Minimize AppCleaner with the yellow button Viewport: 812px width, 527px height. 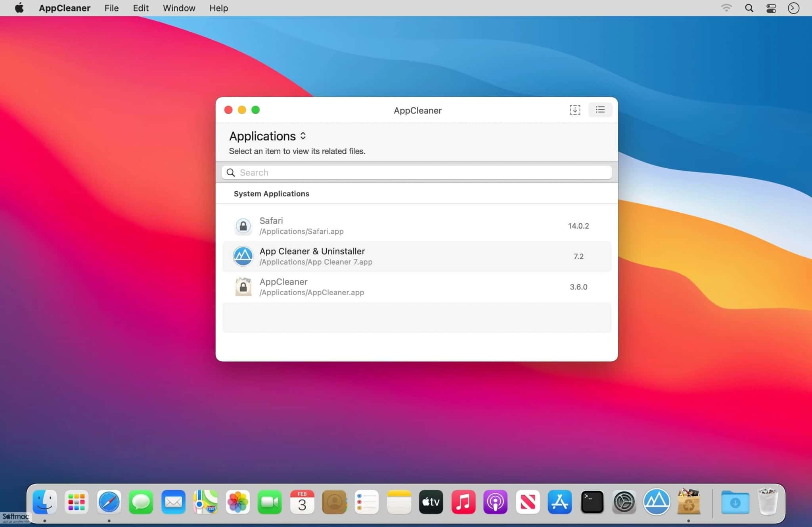point(242,110)
